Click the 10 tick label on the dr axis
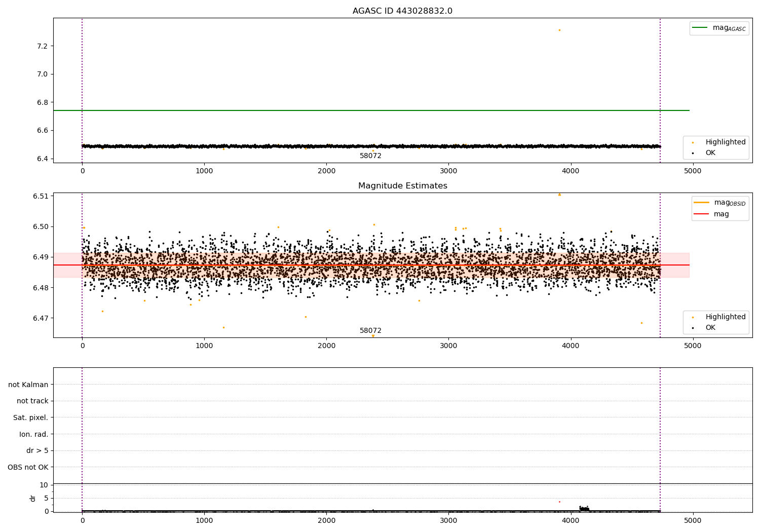The width and height of the screenshot is (760, 532). [x=44, y=485]
